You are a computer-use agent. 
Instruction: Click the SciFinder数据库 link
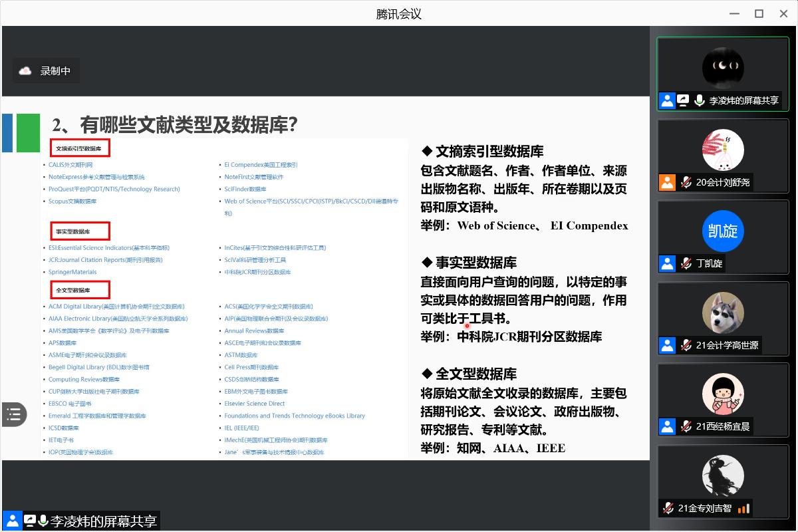245,189
